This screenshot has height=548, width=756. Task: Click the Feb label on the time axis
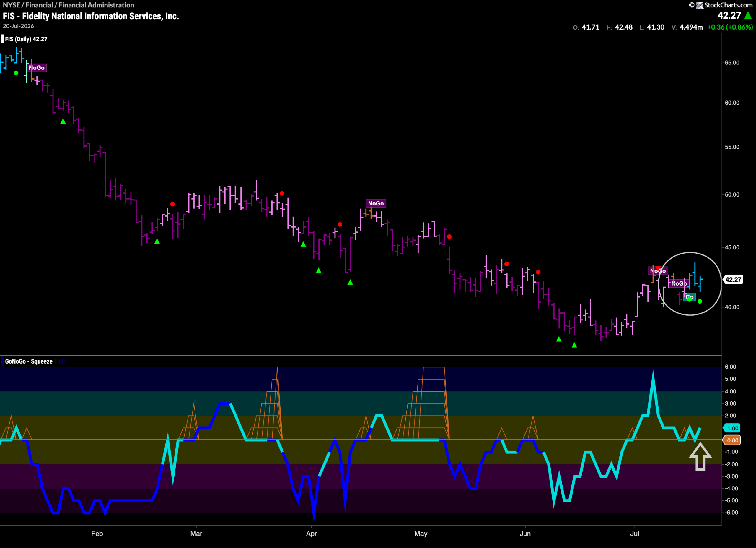click(x=97, y=533)
